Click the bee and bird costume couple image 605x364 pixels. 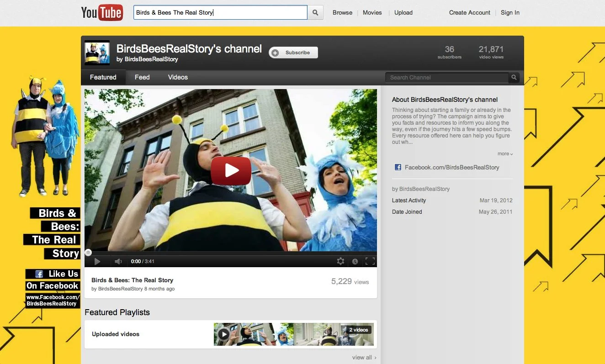coord(44,137)
